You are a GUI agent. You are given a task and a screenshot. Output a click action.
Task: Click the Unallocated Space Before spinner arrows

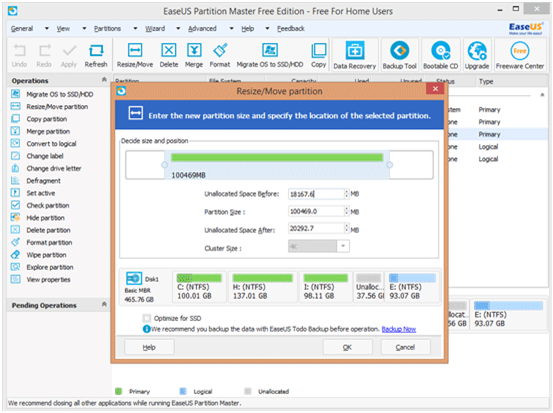347,194
